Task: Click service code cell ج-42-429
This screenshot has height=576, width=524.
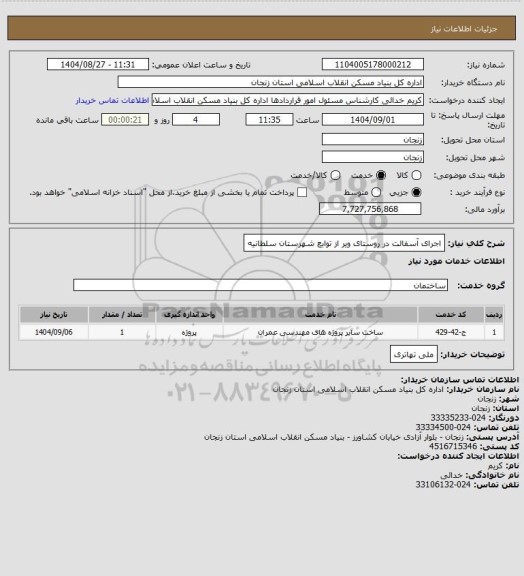Action: [x=451, y=332]
